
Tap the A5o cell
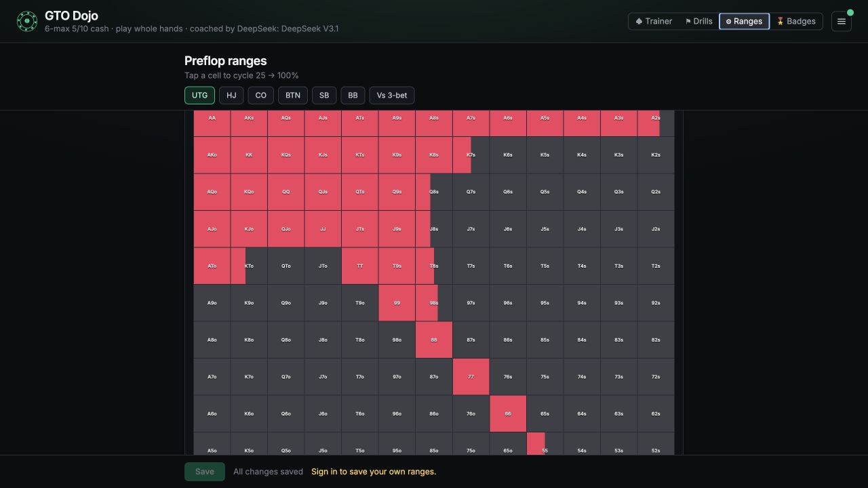212,444
